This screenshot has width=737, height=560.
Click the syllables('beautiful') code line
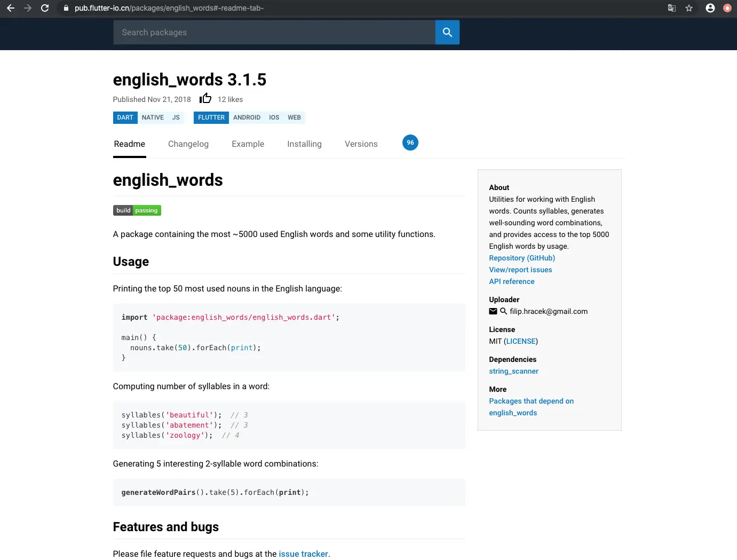coord(185,415)
